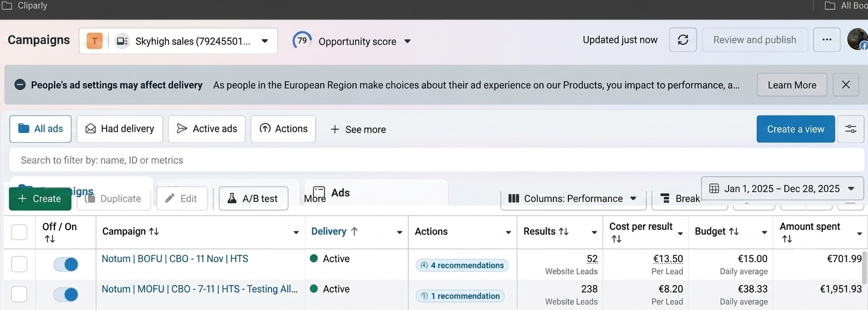The height and width of the screenshot is (310, 868).
Task: Click the €1,951.93 amount spent
Action: [840, 289]
